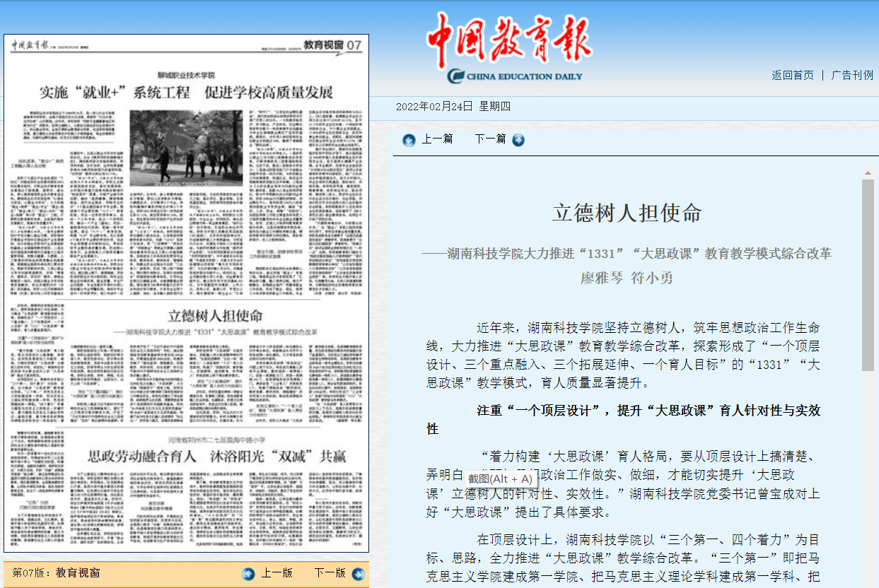The image size is (879, 588).
Task: Open the 思政劳动融合育人 article on the page image
Action: click(x=216, y=456)
